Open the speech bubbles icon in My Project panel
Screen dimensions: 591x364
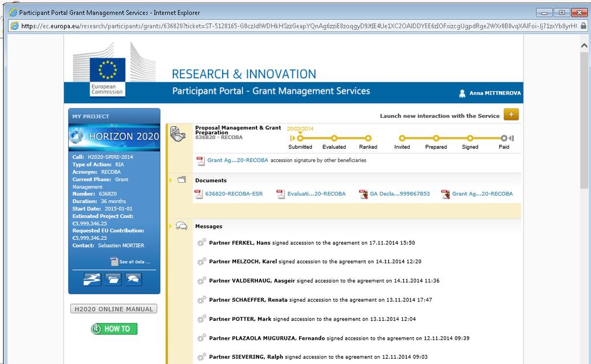coord(133,279)
